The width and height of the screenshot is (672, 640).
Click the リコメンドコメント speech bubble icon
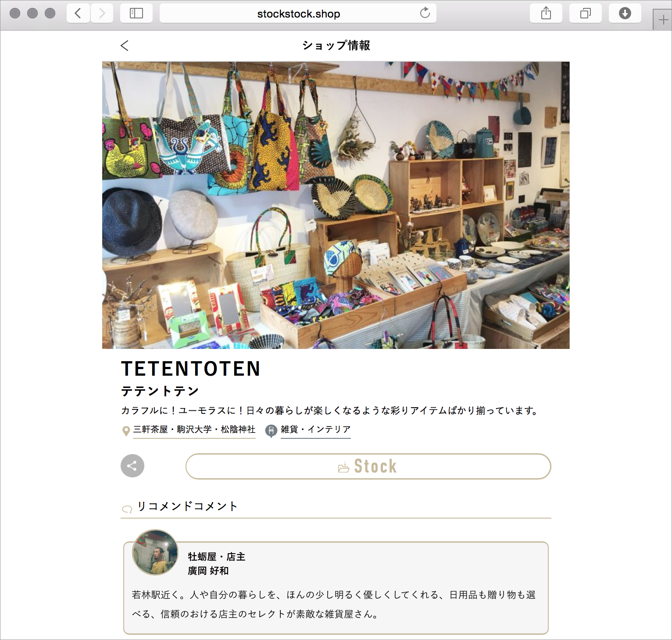pyautogui.click(x=127, y=509)
